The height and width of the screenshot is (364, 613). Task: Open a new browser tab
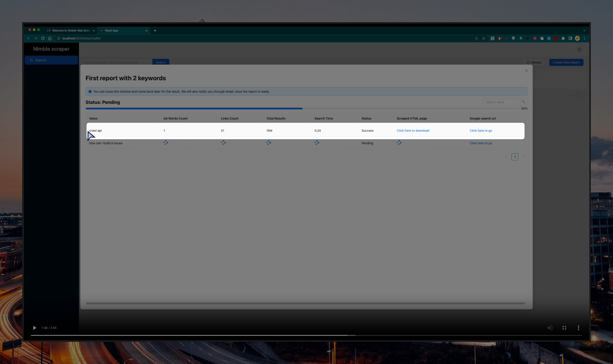tap(155, 30)
